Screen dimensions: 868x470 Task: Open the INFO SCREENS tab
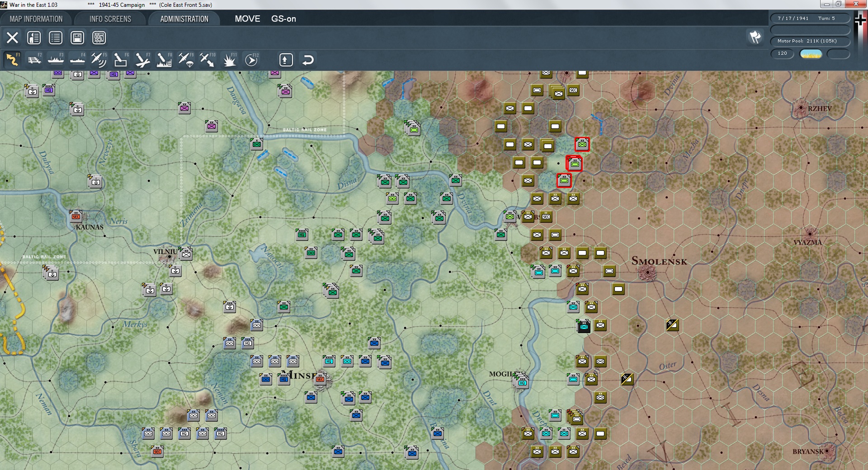pyautogui.click(x=110, y=19)
